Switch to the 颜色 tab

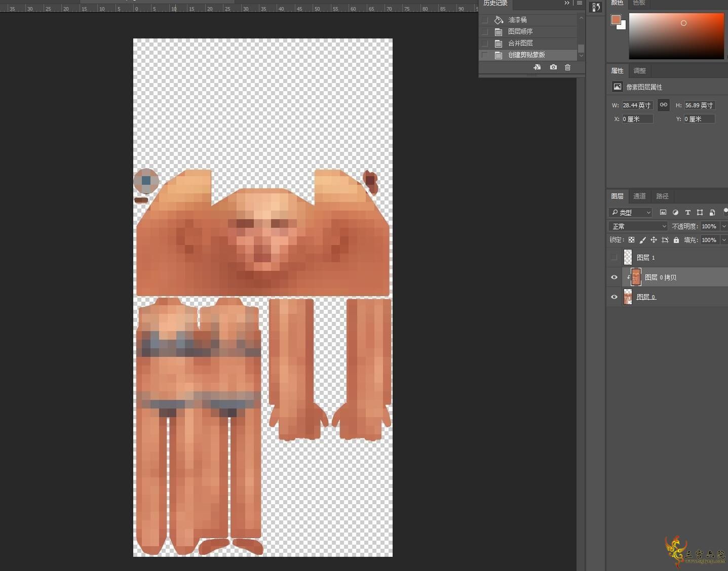coord(617,3)
